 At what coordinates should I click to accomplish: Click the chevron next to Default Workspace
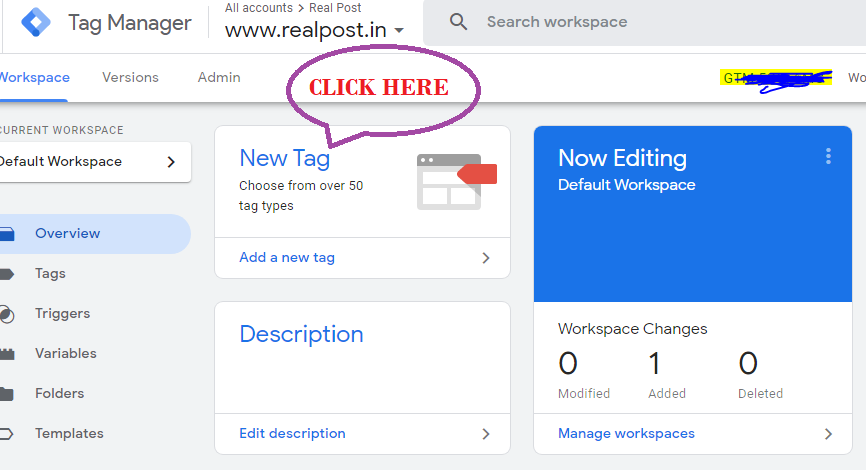point(171,162)
